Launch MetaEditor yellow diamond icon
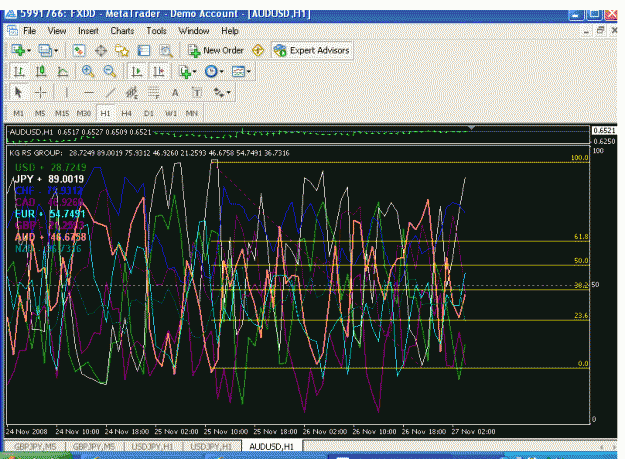This screenshot has height=459, width=625. (x=258, y=51)
